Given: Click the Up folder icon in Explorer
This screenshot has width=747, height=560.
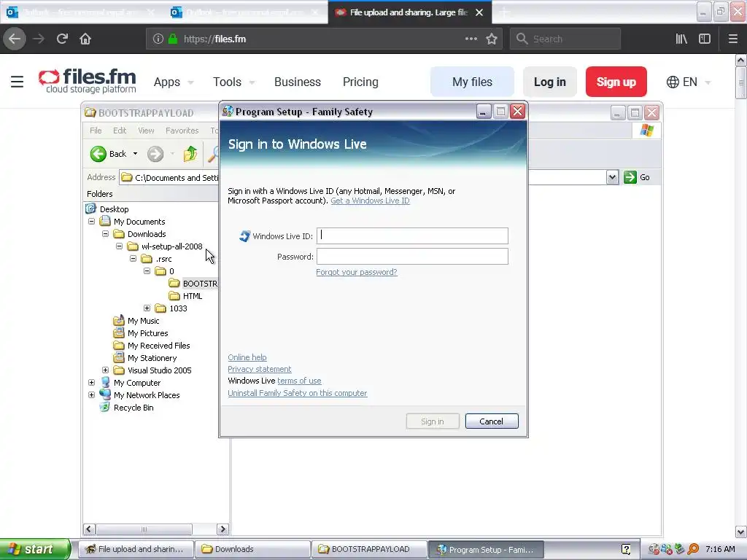Looking at the screenshot, I should click(x=190, y=154).
